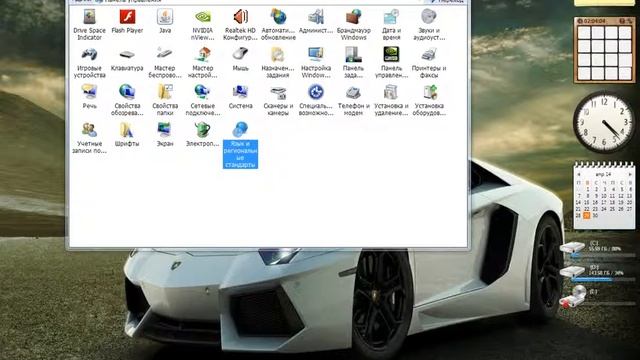The width and height of the screenshot is (640, 360).
Task: Click bottom-right tile of puzzle gadget
Action: pos(625,73)
